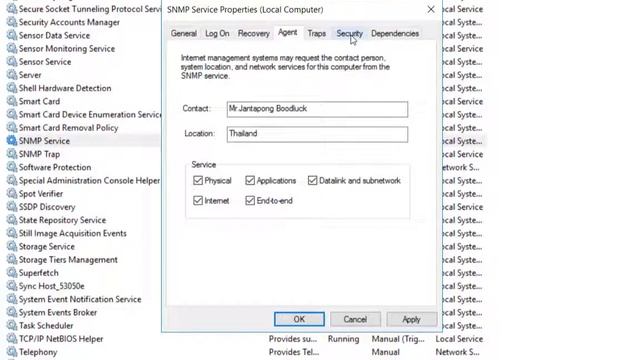
Task: Click the Storage Tiers Management gear icon
Action: [12, 260]
